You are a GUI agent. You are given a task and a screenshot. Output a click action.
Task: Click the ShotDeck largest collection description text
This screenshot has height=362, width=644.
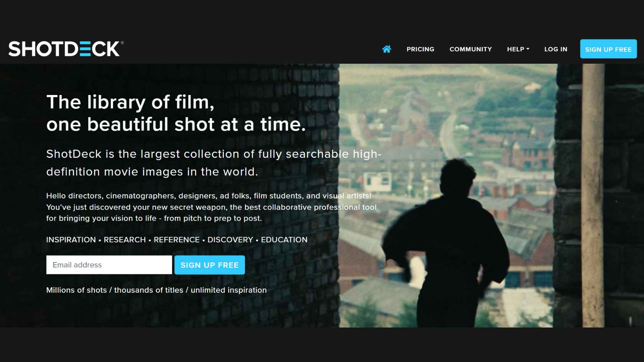click(x=214, y=163)
